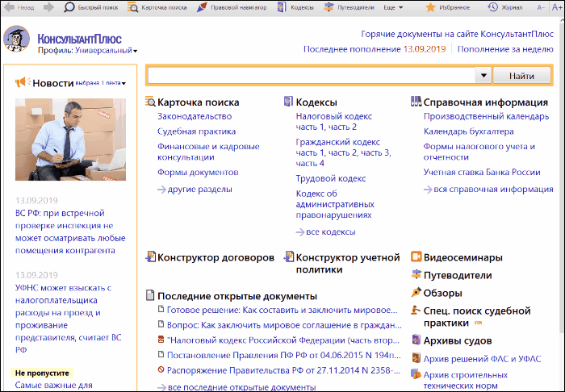
Task: Click the Архивы судов icon
Action: coord(416,340)
